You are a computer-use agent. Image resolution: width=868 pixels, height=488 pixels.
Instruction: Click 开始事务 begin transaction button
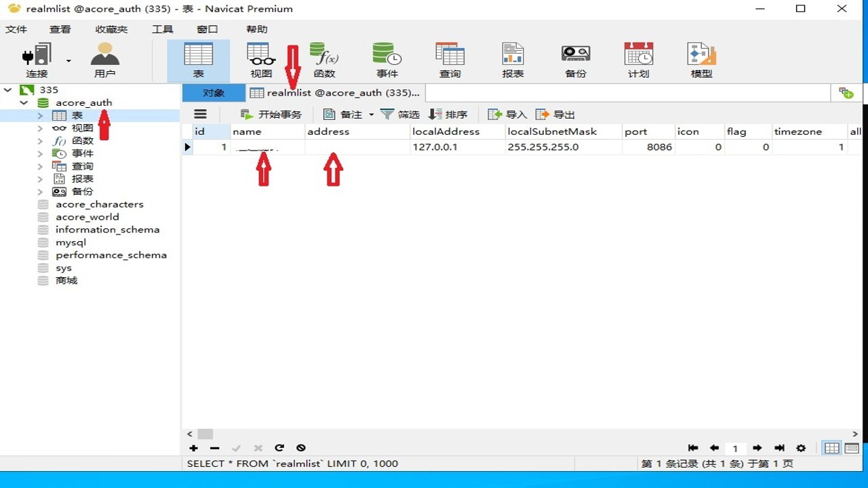(271, 115)
